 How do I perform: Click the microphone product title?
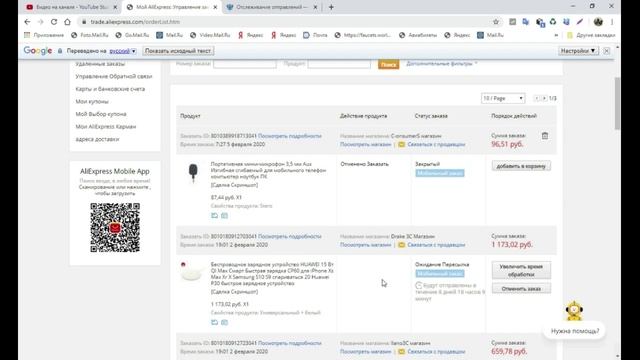(x=268, y=170)
